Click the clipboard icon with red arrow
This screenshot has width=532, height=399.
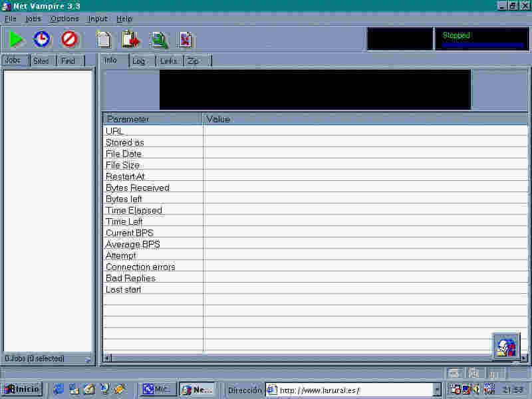tap(131, 39)
